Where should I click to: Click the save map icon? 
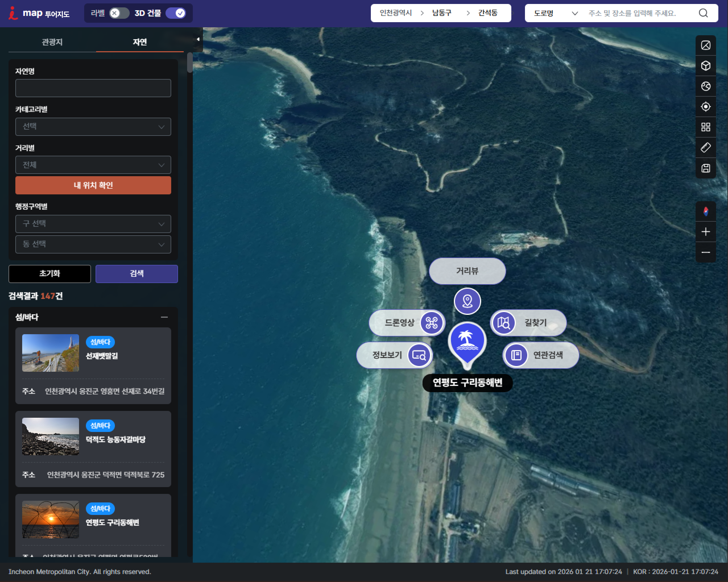705,168
